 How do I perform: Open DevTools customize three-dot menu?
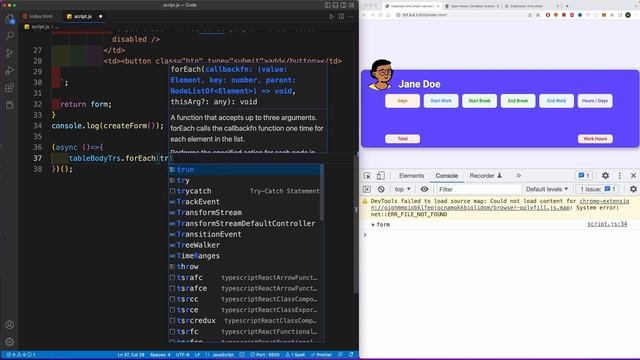(620, 176)
